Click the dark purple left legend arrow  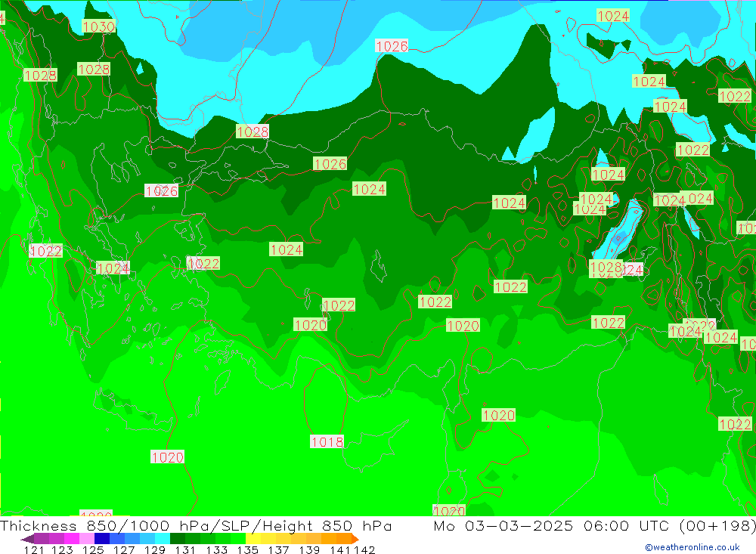(x=27, y=539)
